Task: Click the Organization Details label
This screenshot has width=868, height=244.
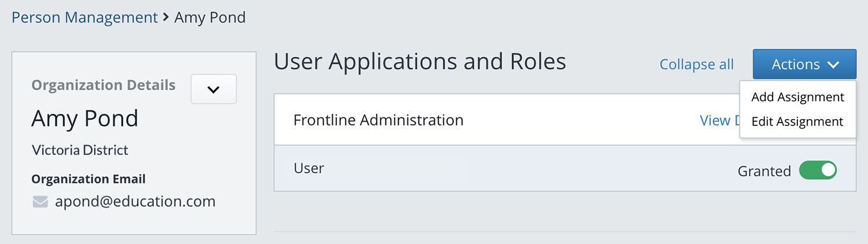Action: tap(103, 86)
